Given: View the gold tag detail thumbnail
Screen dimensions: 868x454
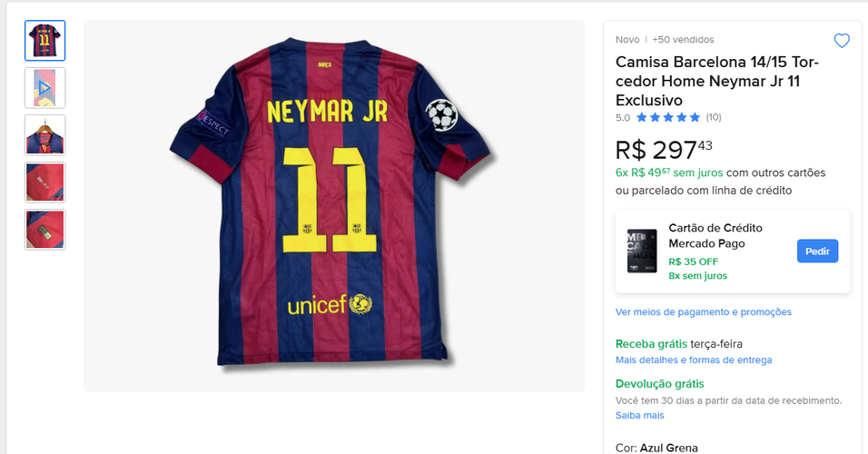Looking at the screenshot, I should pos(44,230).
